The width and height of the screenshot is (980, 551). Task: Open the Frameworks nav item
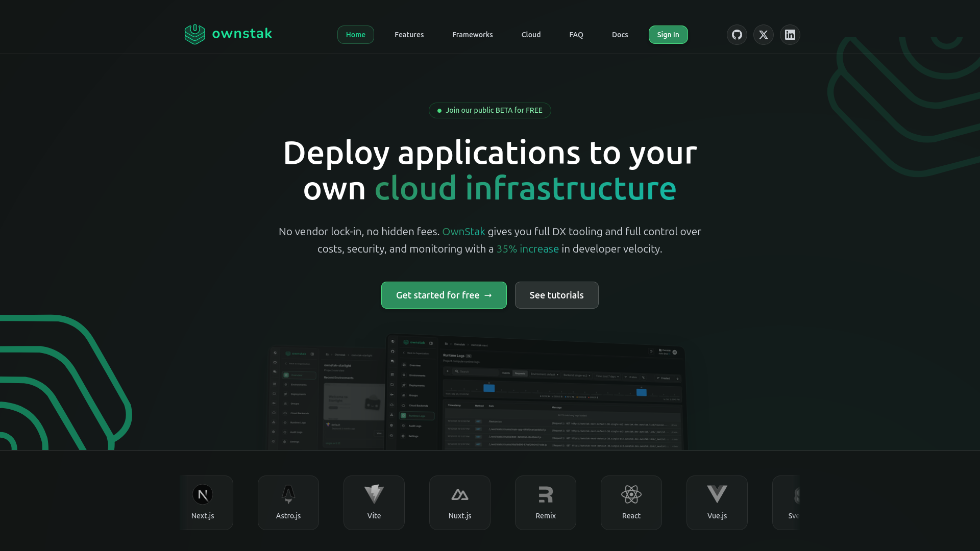click(472, 35)
